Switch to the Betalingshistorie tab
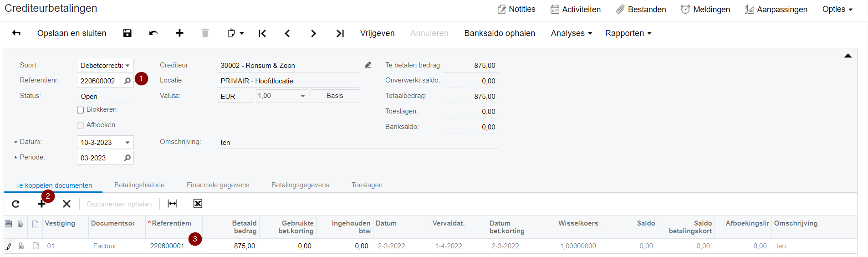The width and height of the screenshot is (868, 257). [x=139, y=185]
